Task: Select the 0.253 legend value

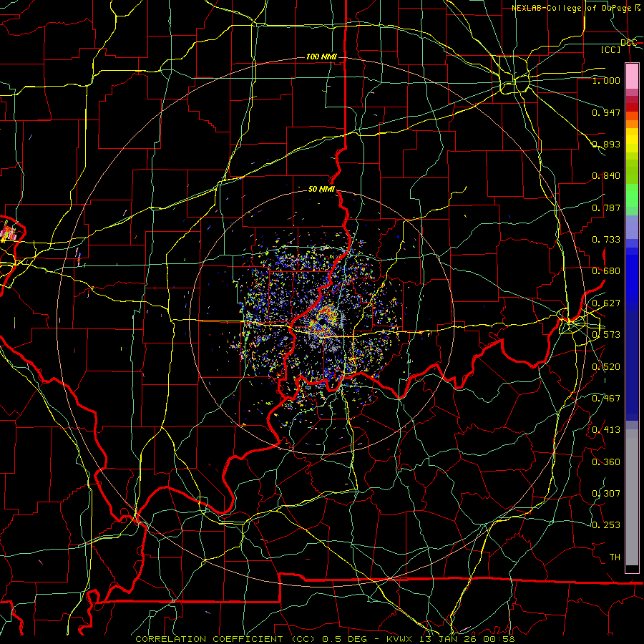Action: pyautogui.click(x=606, y=525)
